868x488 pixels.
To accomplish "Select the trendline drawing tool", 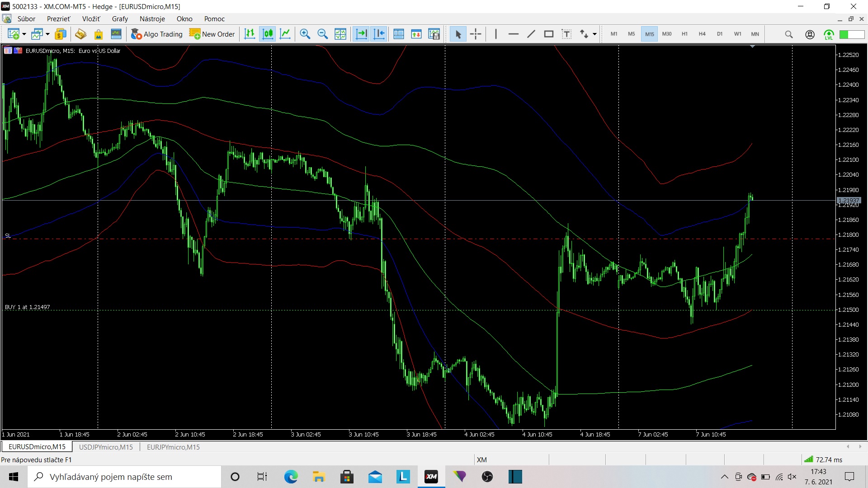I will coord(531,34).
